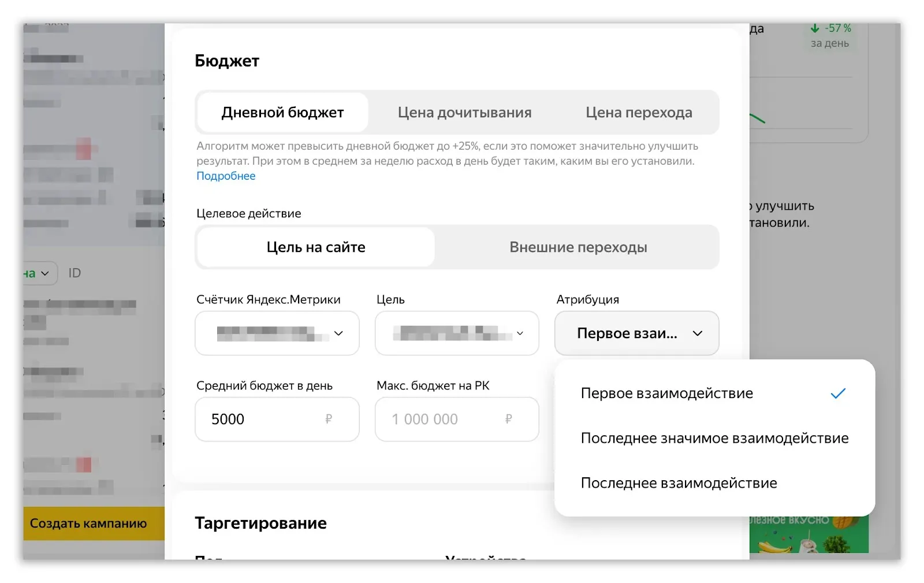Select Последнее взаимодействие option
The height and width of the screenshot is (583, 924).
(714, 483)
